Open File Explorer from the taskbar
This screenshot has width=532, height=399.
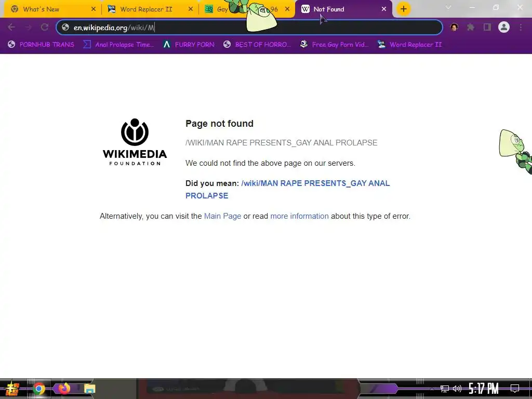click(89, 389)
